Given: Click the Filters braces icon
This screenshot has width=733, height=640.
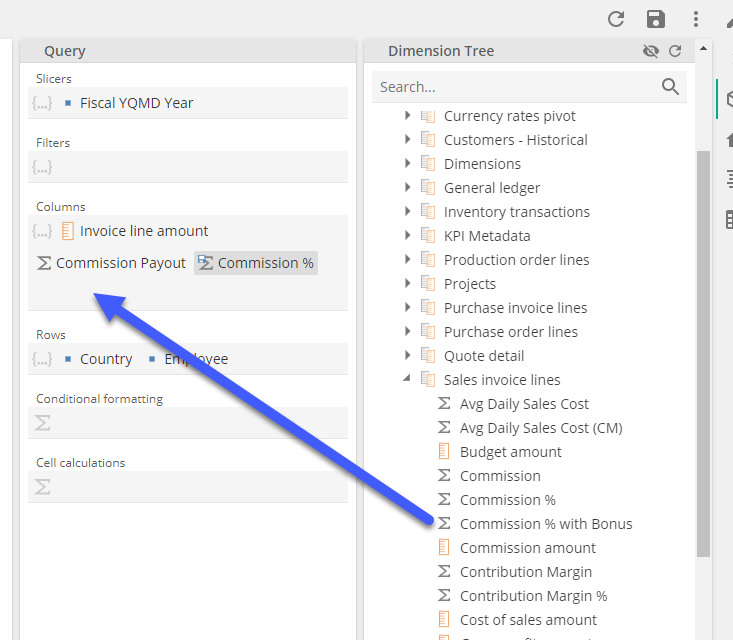Looking at the screenshot, I should coord(42,167).
